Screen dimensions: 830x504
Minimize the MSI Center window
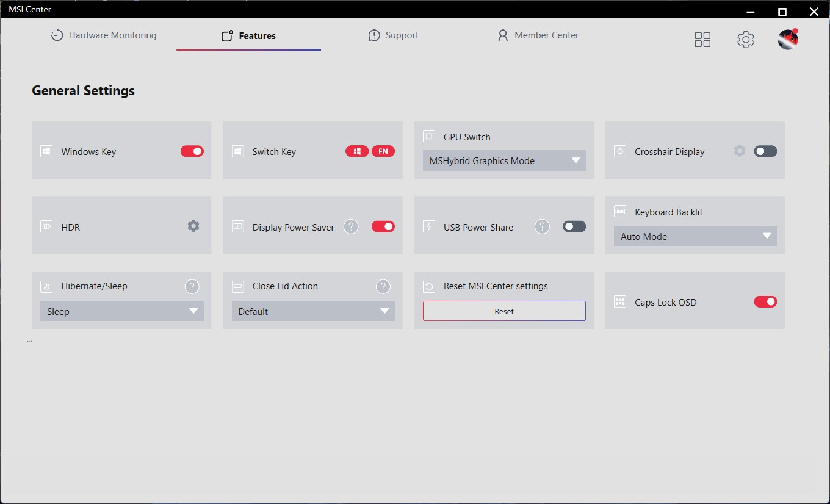click(x=751, y=11)
